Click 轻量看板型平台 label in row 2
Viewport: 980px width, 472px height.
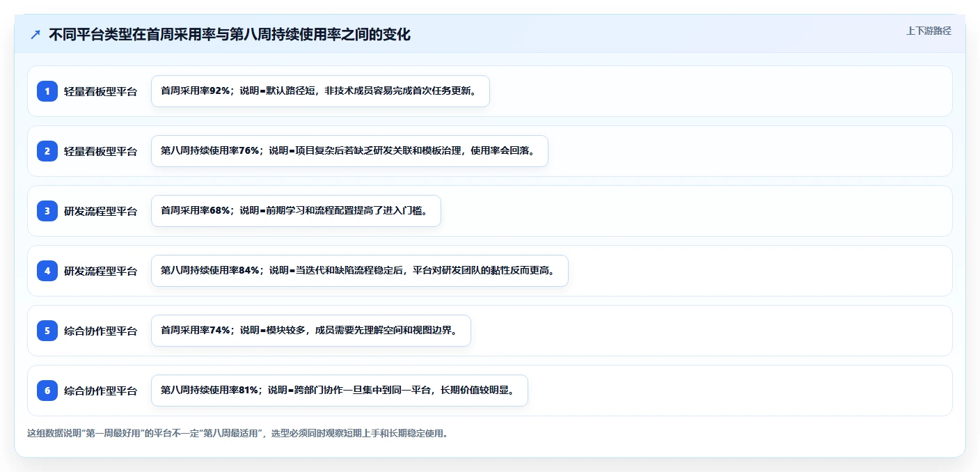pyautogui.click(x=101, y=151)
